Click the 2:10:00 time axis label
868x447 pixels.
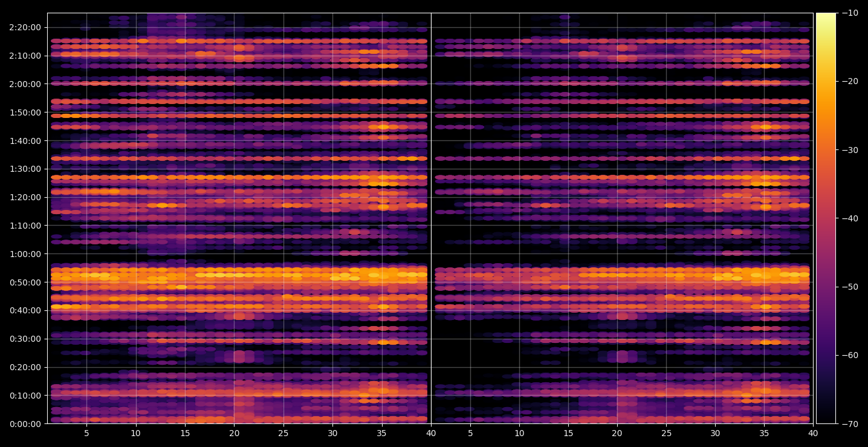[25, 56]
